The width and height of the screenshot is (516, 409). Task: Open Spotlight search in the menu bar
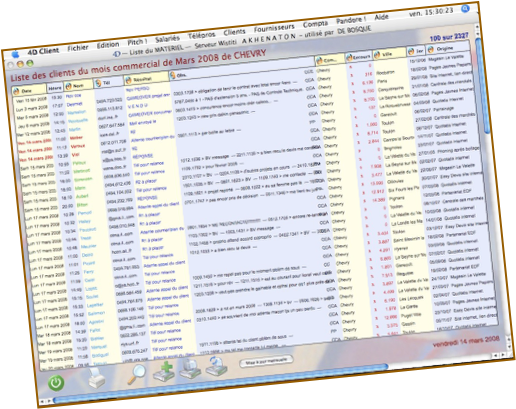pos(465,8)
